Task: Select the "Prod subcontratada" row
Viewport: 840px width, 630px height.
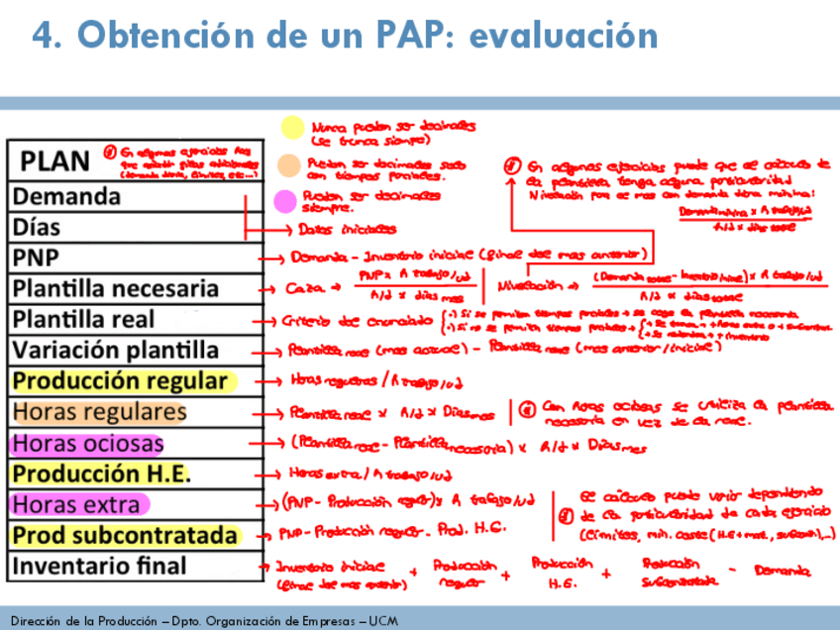Action: [x=136, y=535]
